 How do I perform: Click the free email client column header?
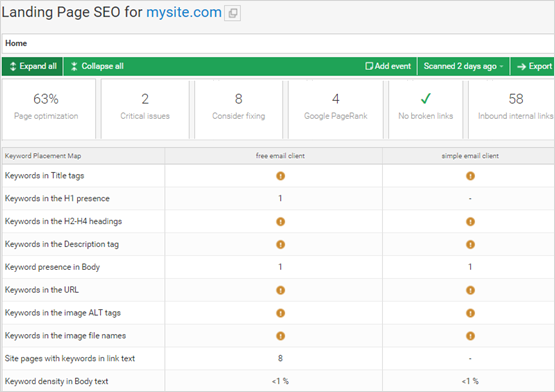(280, 156)
